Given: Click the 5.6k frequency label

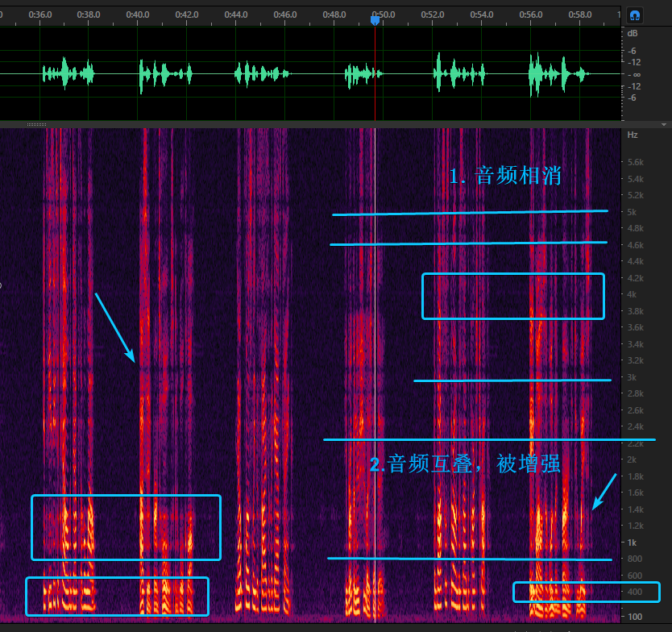Looking at the screenshot, I should [x=636, y=162].
